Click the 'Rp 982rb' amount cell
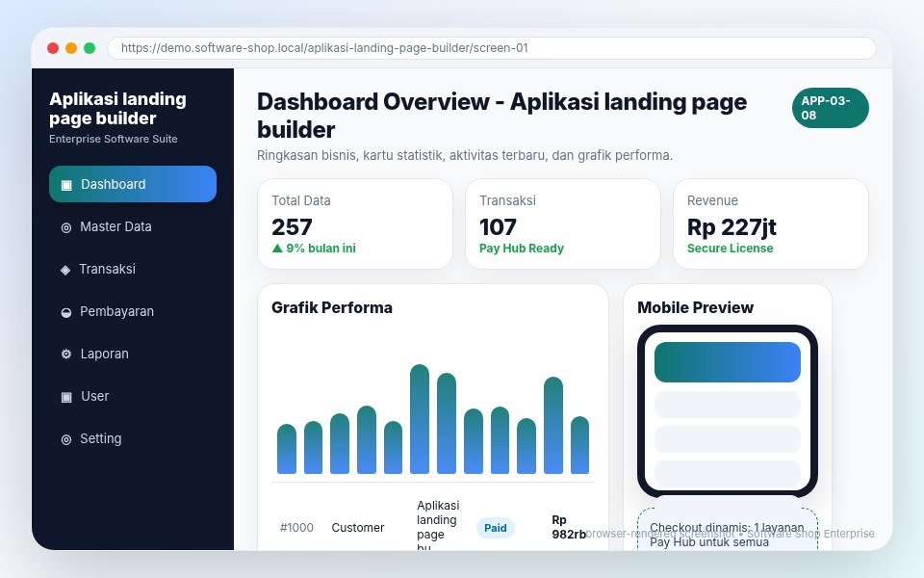This screenshot has height=578, width=924. pos(569,527)
